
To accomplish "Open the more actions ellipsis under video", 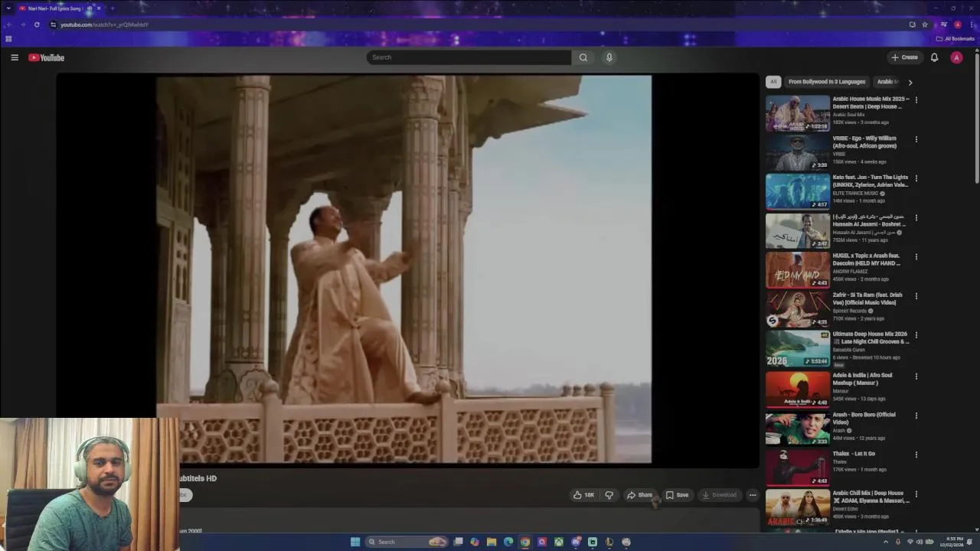I will pyautogui.click(x=753, y=495).
